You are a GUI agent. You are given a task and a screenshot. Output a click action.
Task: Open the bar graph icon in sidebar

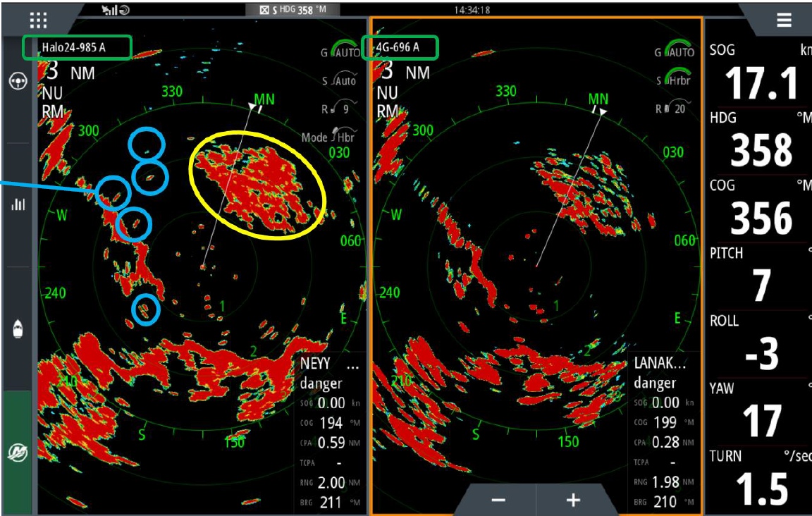pyautogui.click(x=18, y=204)
